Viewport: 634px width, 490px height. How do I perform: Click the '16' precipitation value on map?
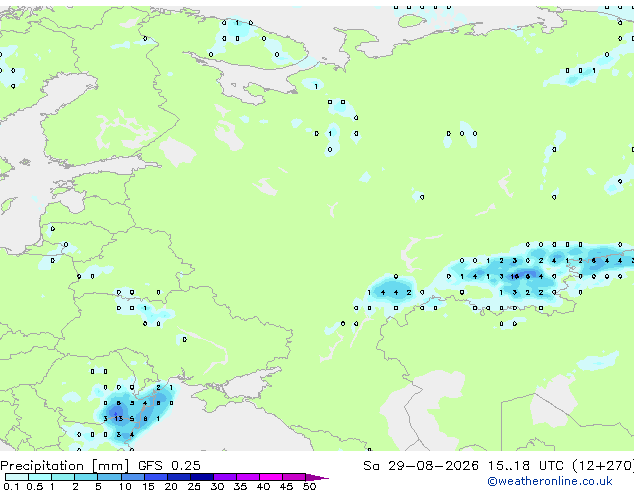coord(514,277)
